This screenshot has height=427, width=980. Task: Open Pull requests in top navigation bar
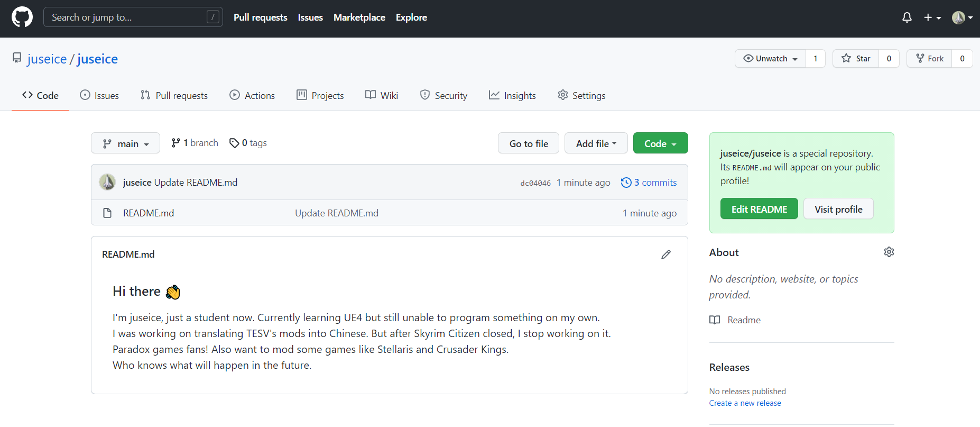(261, 17)
